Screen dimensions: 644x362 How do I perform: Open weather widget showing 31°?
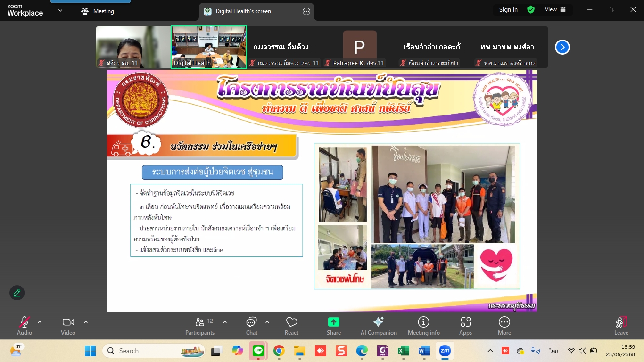pyautogui.click(x=16, y=351)
